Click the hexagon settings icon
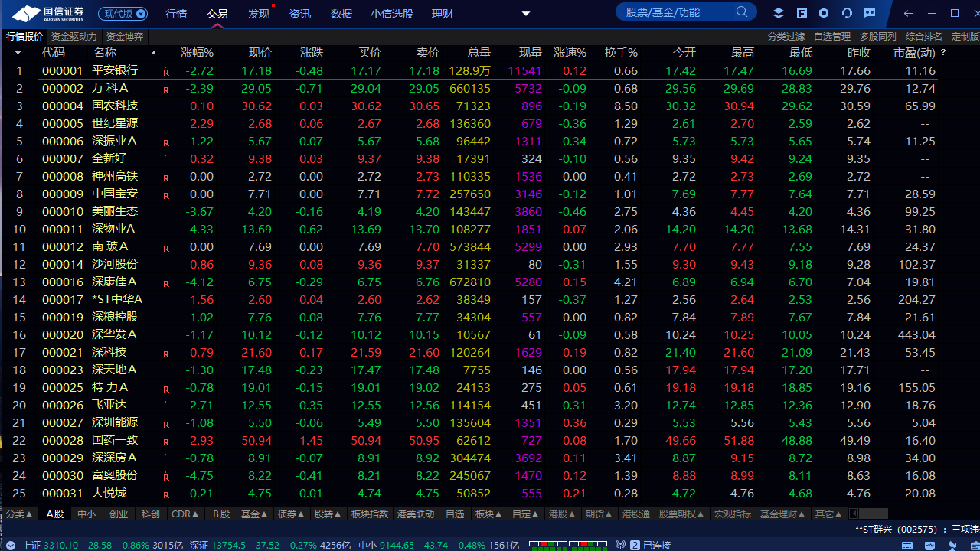 point(824,13)
